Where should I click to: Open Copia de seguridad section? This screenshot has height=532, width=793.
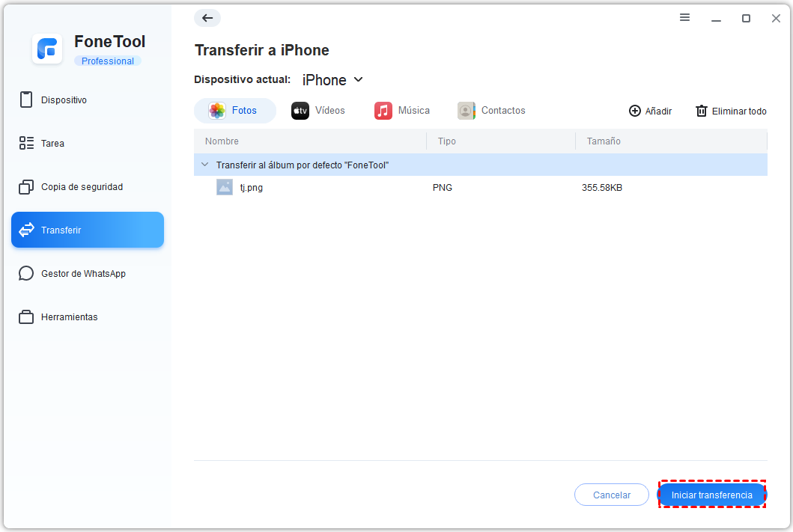[82, 187]
